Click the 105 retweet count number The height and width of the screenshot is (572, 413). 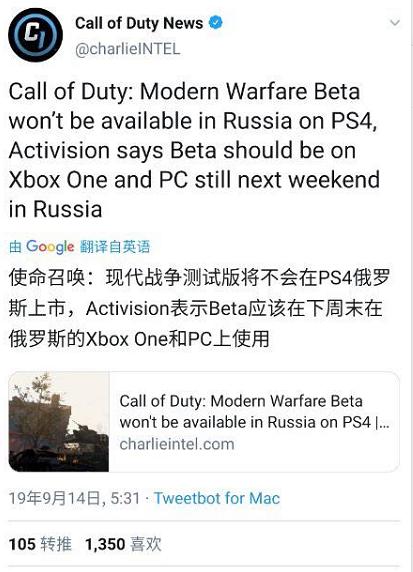(x=22, y=544)
